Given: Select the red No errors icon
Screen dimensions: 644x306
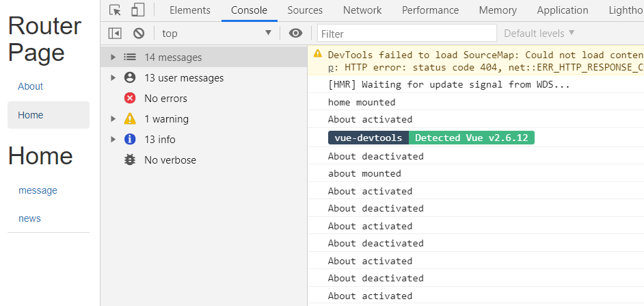Looking at the screenshot, I should pos(130,99).
